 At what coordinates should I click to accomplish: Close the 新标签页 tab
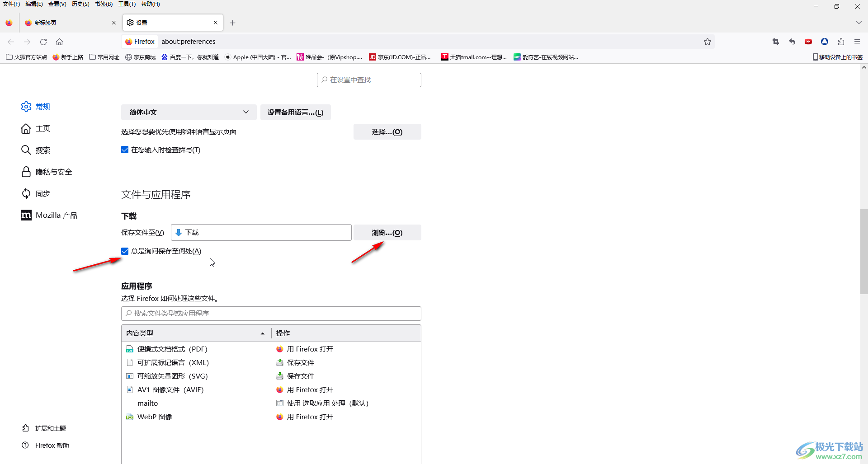coord(113,23)
